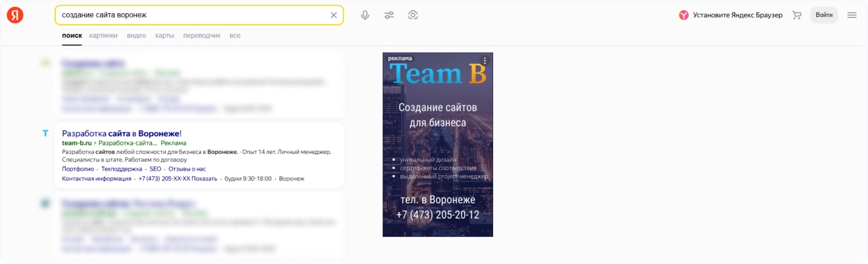Open the shopping cart icon
The height and width of the screenshot is (264, 868).
point(797,15)
